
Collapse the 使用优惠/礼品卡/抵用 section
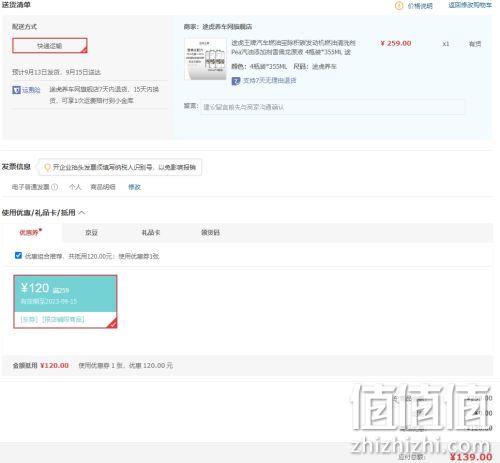[82, 212]
